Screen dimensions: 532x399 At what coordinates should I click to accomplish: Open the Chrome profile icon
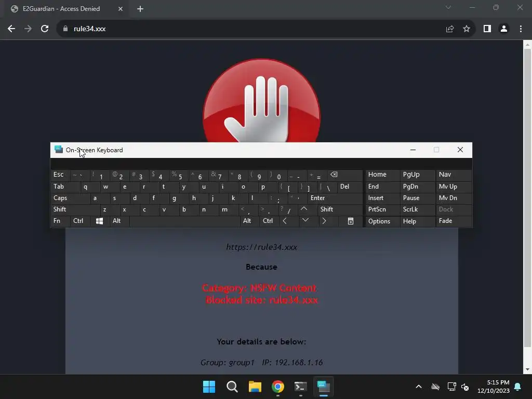click(x=504, y=29)
